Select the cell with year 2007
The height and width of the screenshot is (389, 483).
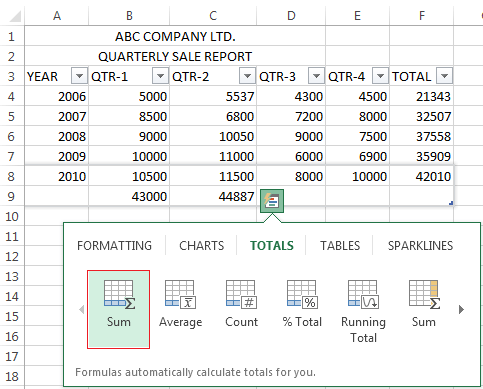57,116
